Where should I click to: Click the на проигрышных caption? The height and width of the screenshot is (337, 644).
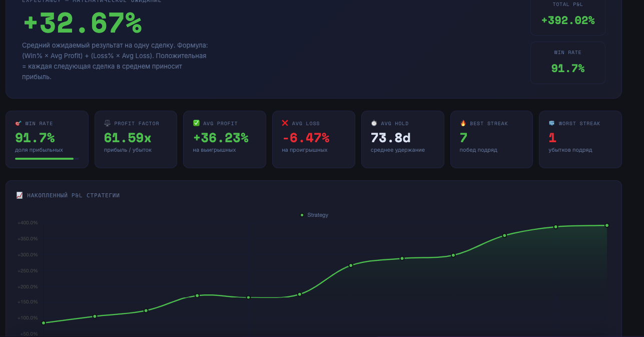point(305,150)
